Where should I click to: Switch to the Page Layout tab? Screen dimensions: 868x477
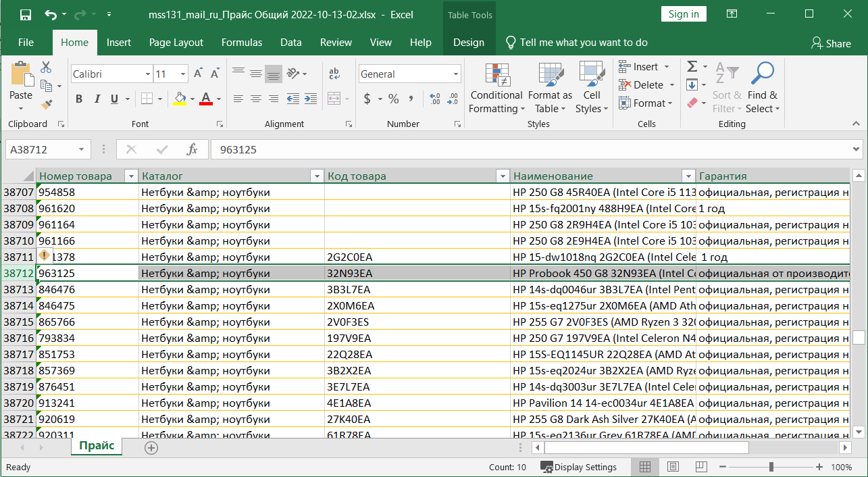176,43
